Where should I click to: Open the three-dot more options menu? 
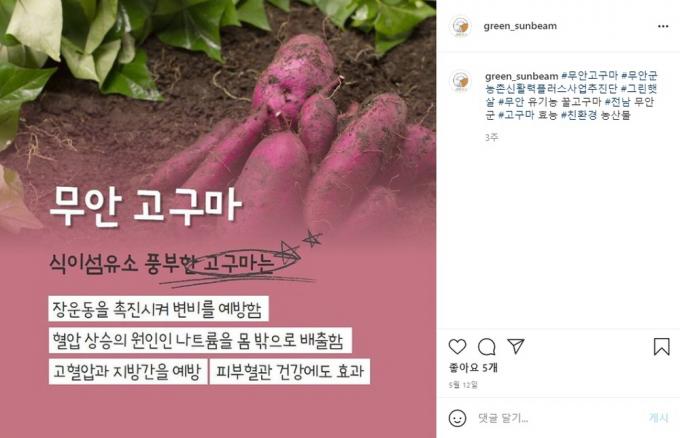(x=663, y=26)
